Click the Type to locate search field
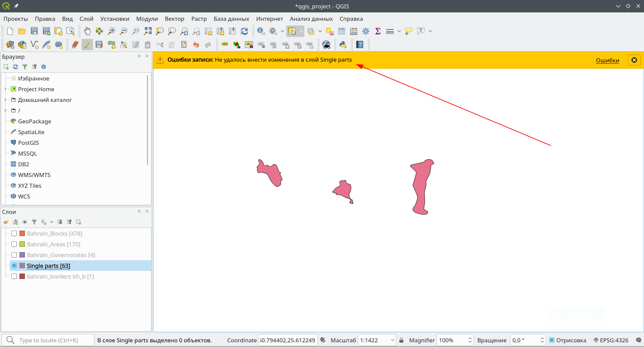 click(54, 340)
